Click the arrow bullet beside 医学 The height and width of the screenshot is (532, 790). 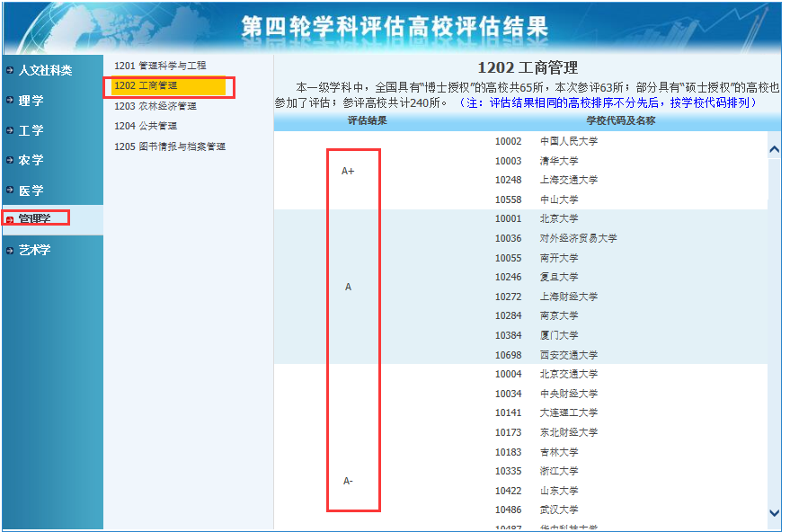click(10, 190)
